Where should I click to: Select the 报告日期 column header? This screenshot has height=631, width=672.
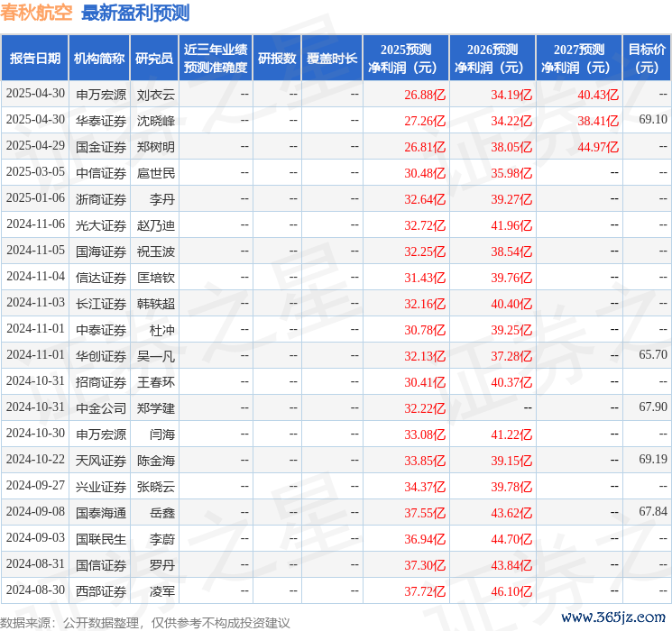pos(34,59)
